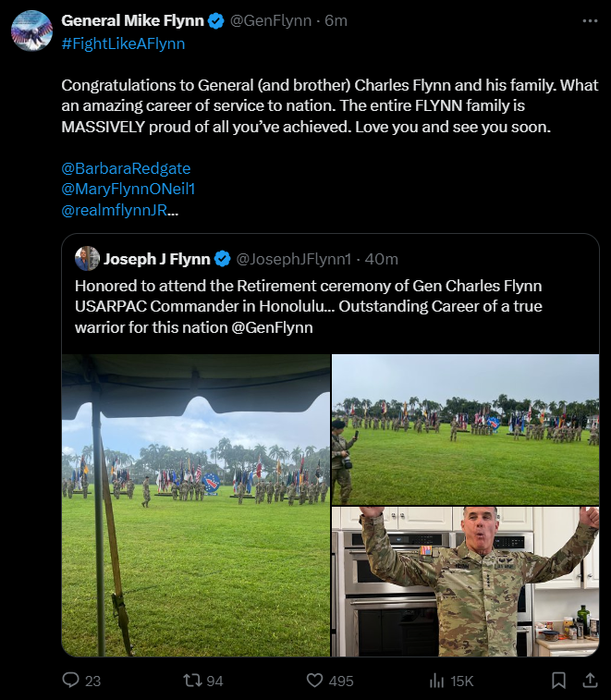This screenshot has height=700, width=611.
Task: Visit @MaryFlynnONeil1 profile mention
Action: pos(128,189)
